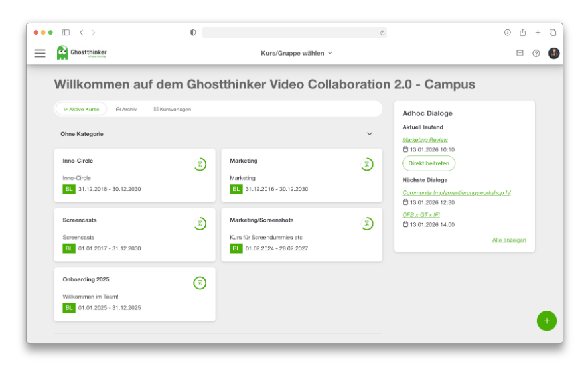
Task: Open the Marketing course title
Action: pos(244,161)
